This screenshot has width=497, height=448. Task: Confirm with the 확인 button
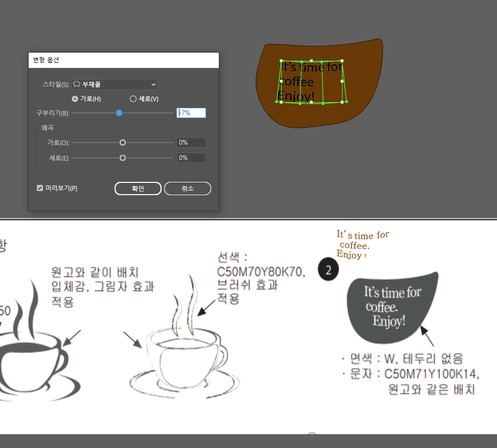click(x=138, y=188)
